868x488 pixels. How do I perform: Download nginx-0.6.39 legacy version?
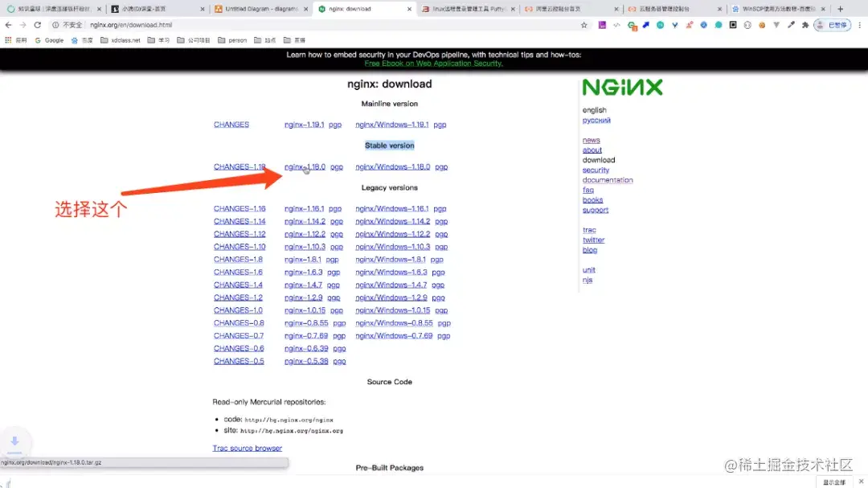tap(306, 349)
